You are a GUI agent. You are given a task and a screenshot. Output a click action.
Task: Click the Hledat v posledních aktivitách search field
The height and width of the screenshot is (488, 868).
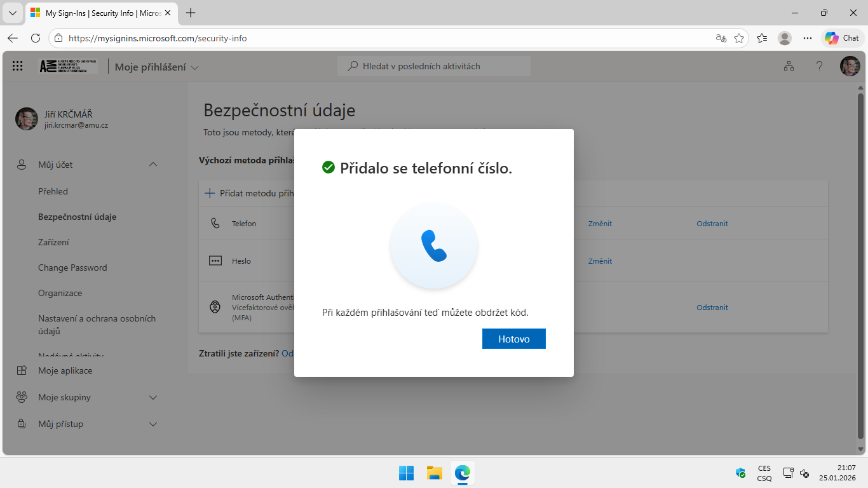[x=434, y=66]
